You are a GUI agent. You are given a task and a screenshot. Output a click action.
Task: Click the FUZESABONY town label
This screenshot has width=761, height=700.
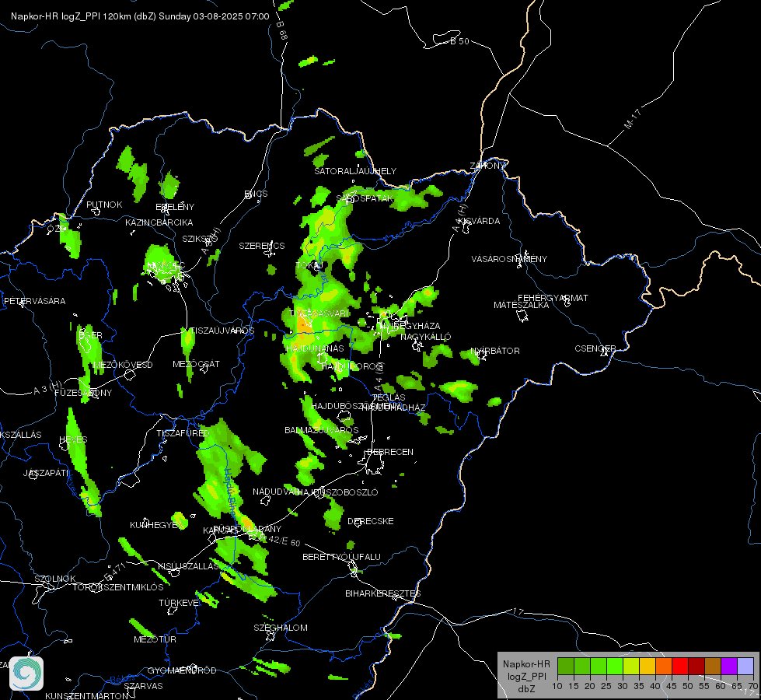[83, 393]
